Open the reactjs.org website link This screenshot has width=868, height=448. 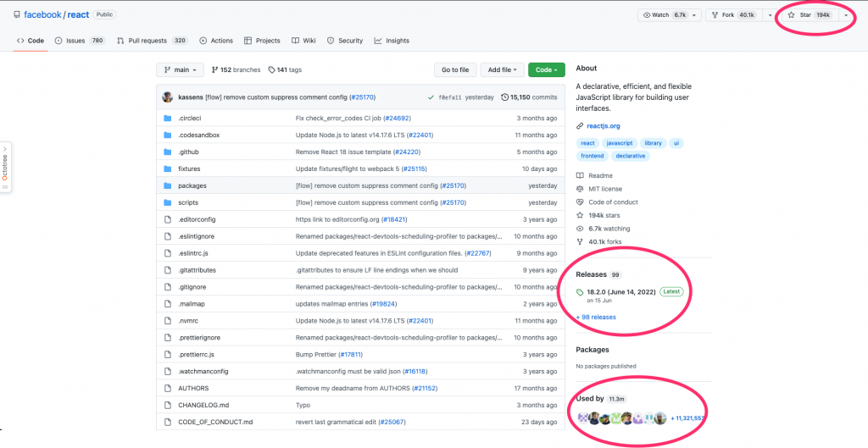pyautogui.click(x=603, y=126)
